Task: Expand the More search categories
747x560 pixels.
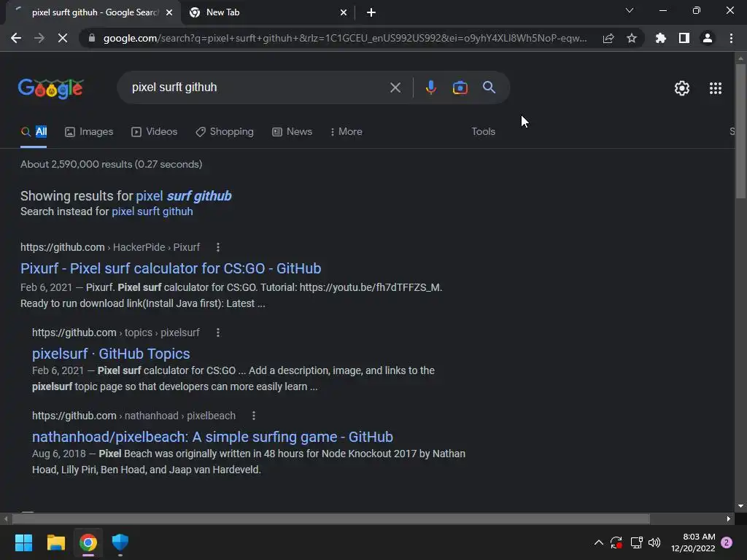Action: (347, 132)
